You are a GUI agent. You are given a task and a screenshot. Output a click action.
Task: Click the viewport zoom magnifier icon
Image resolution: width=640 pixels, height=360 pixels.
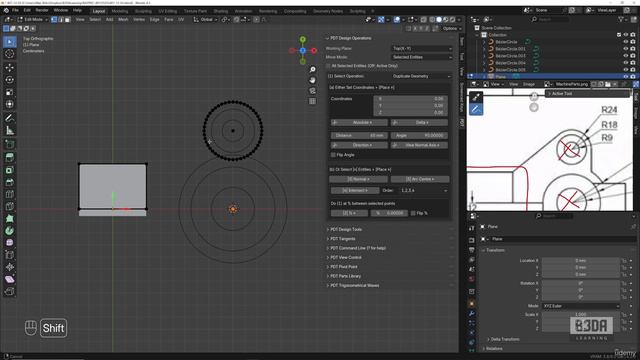[312, 70]
